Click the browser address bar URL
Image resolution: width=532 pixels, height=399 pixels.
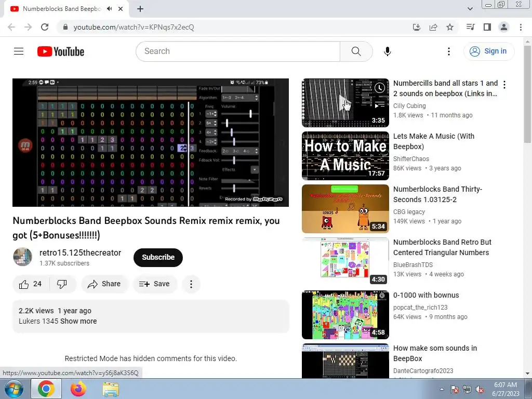click(x=134, y=27)
